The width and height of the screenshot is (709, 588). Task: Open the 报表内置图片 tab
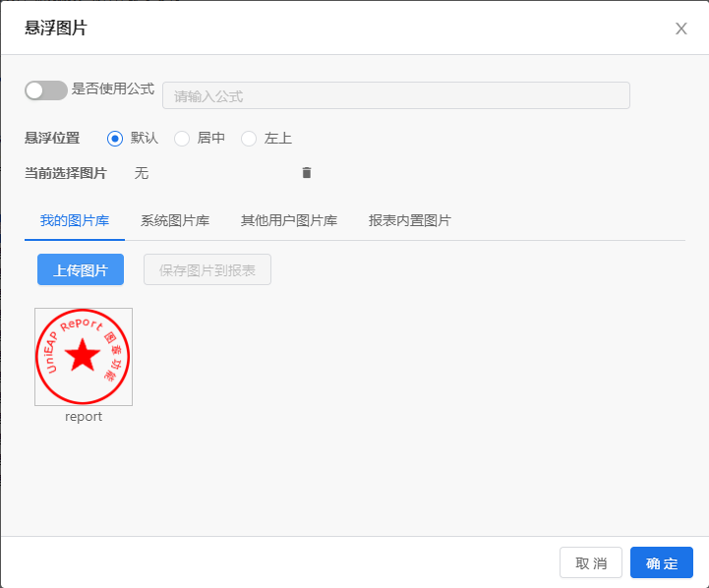(x=410, y=220)
